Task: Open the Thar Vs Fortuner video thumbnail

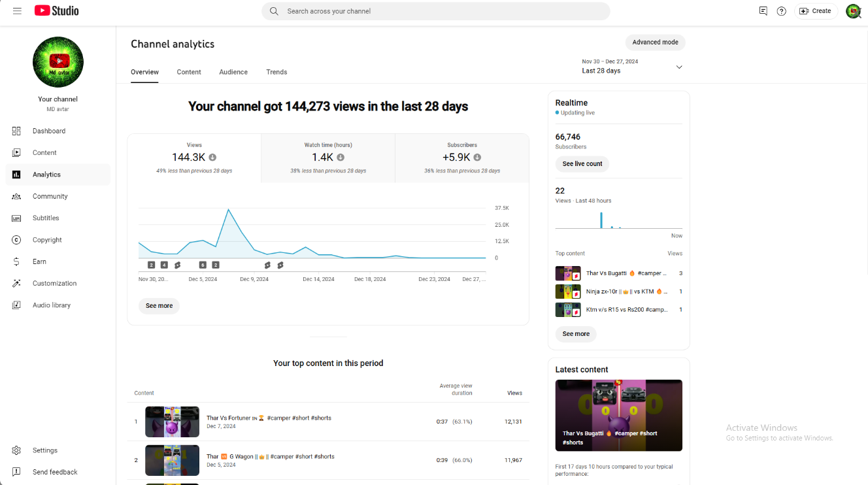Action: coord(172,422)
